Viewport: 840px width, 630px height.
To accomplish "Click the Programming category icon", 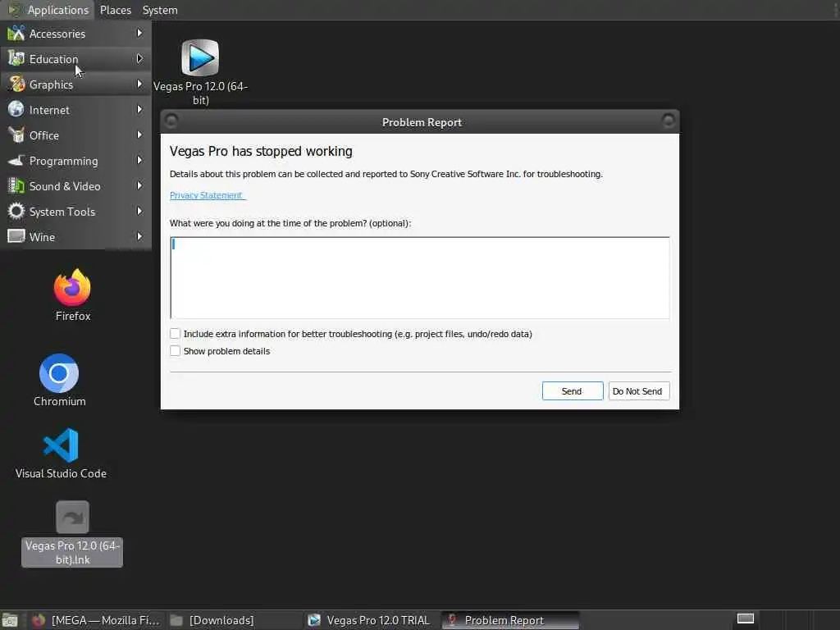I will [x=16, y=160].
